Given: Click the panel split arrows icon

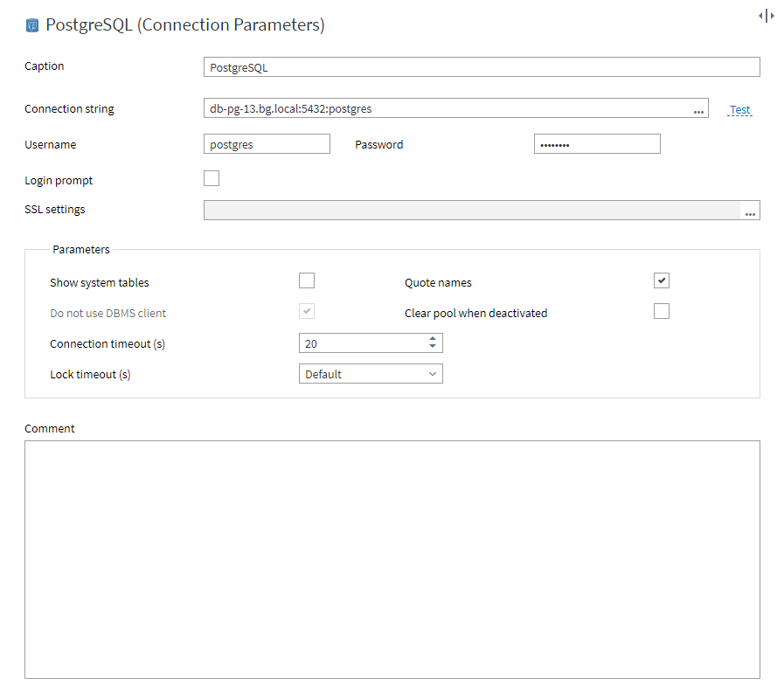Looking at the screenshot, I should (x=766, y=16).
